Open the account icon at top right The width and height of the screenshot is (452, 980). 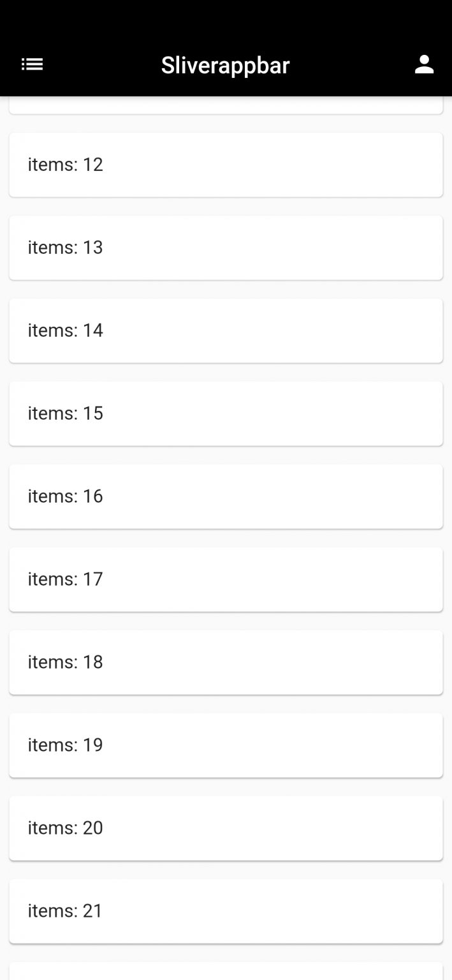point(424,64)
